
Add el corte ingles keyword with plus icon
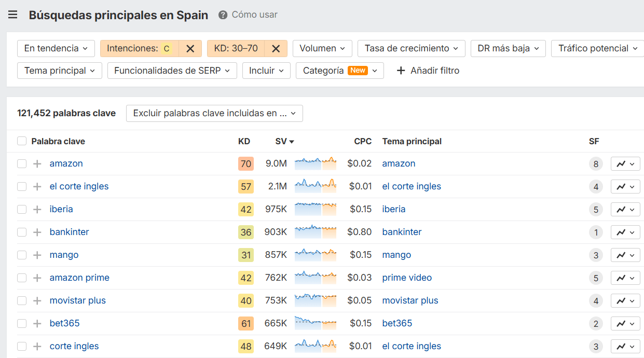[x=37, y=187]
